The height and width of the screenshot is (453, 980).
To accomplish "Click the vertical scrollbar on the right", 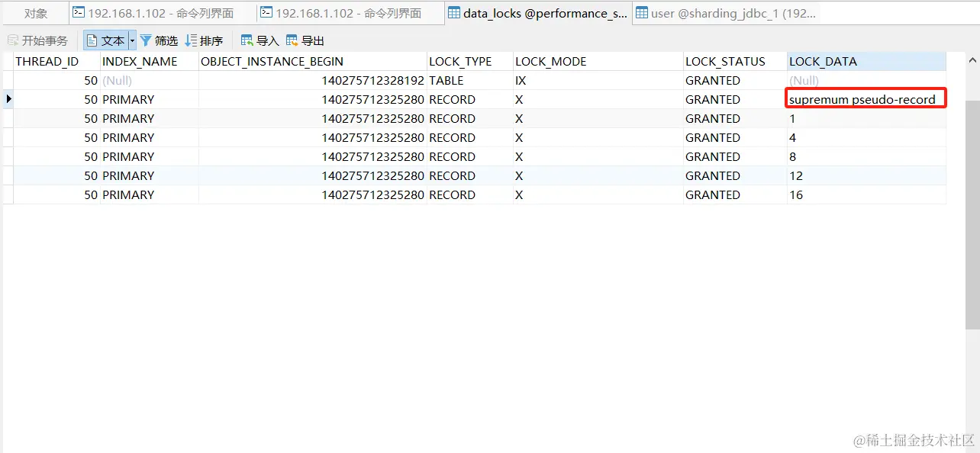I will tap(972, 214).
